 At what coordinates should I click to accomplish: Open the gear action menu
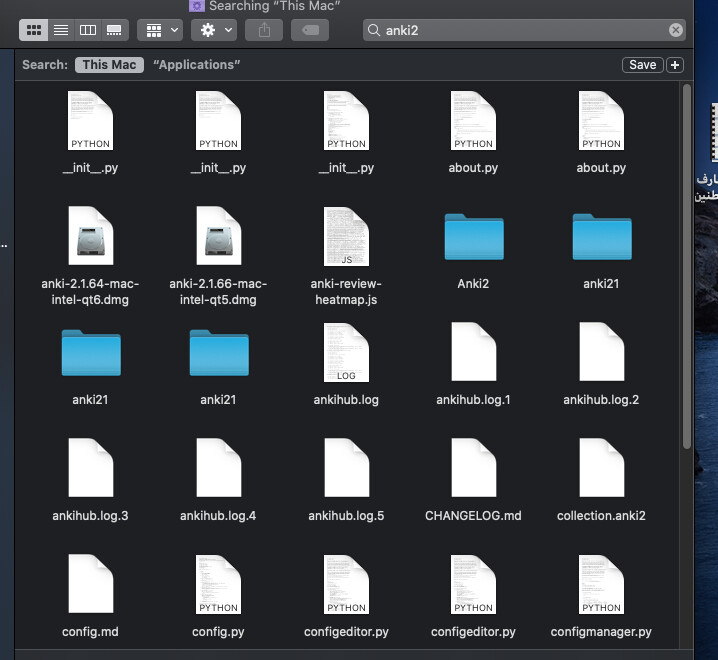tap(216, 30)
